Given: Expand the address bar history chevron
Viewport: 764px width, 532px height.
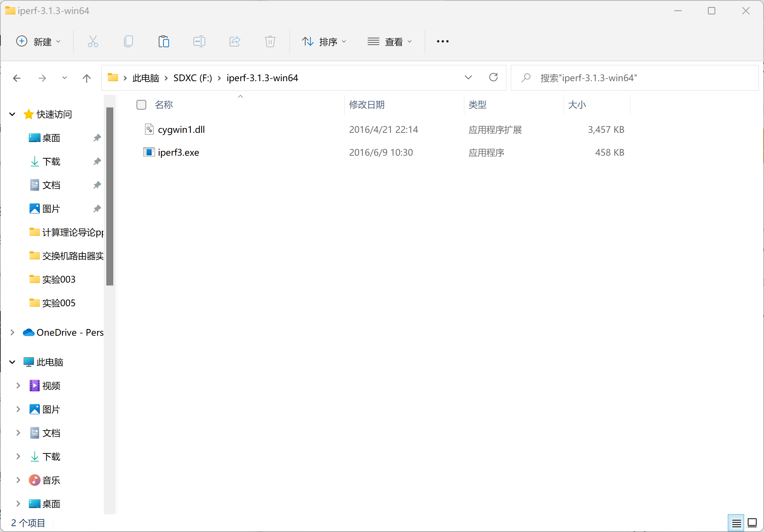Looking at the screenshot, I should (x=468, y=77).
